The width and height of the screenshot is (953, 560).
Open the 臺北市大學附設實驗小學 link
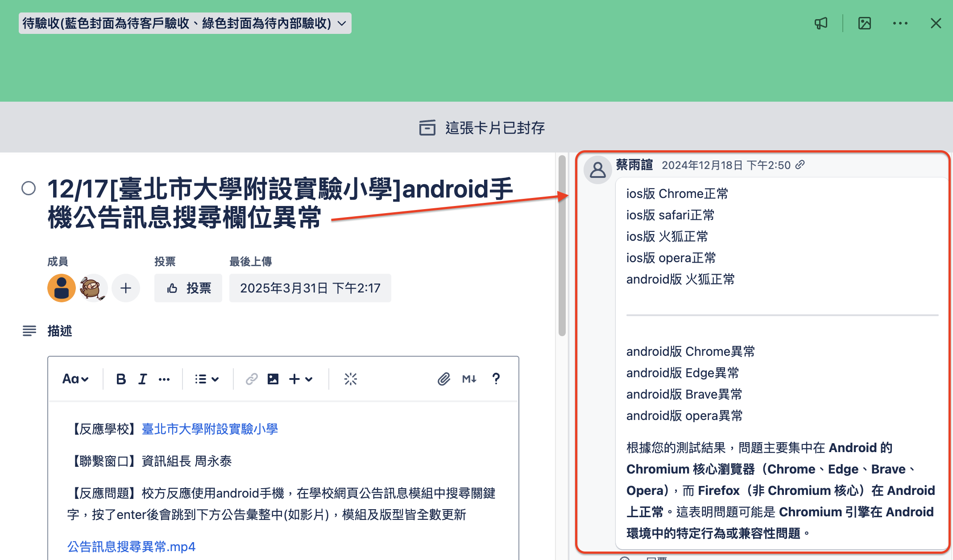210,429
